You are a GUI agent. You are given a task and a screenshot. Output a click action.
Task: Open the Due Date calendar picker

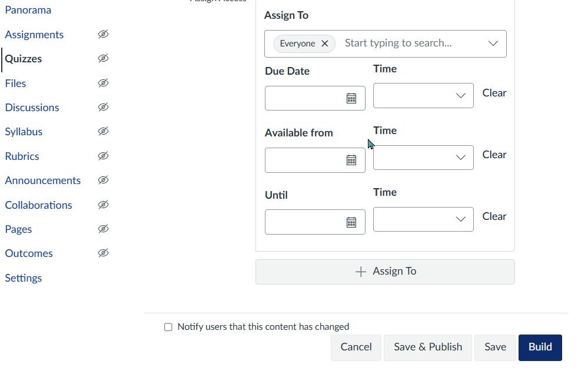[351, 97]
